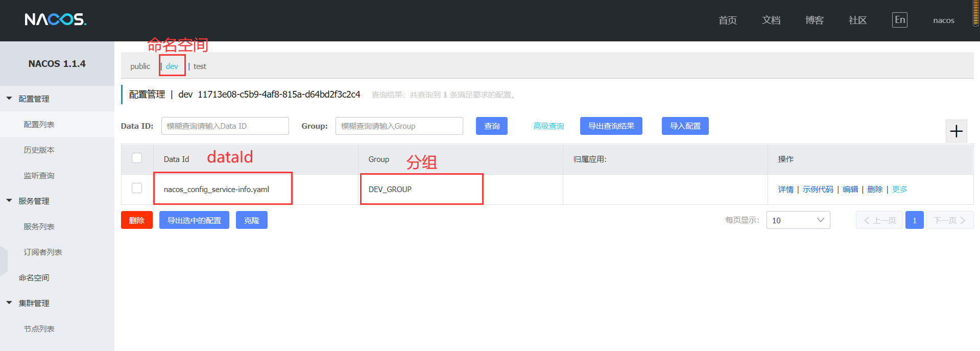Open 示例代码 for the config row
The image size is (980, 351).
pyautogui.click(x=818, y=190)
